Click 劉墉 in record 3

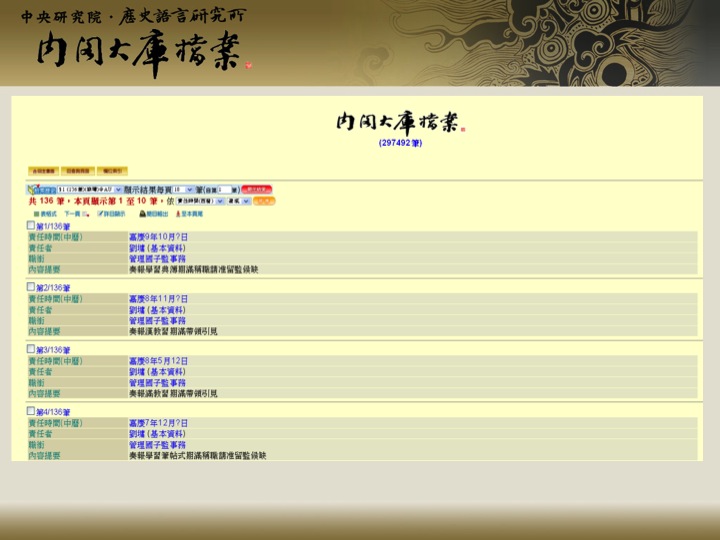137,372
